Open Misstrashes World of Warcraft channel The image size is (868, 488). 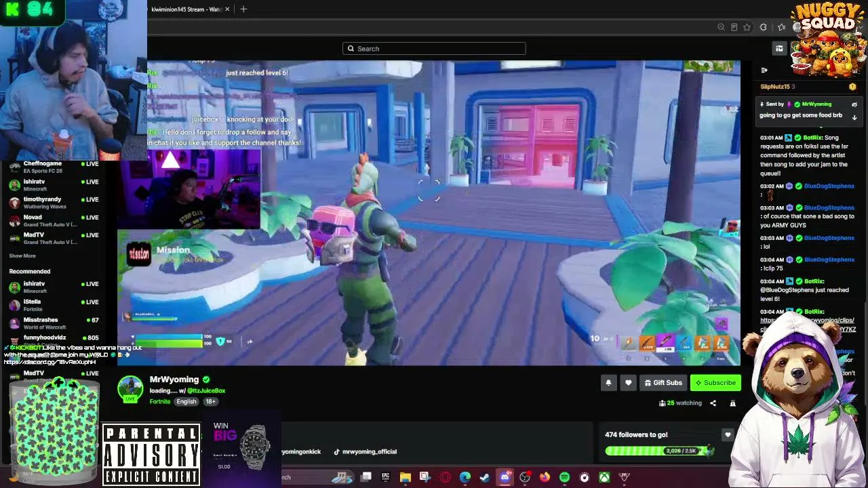point(54,323)
